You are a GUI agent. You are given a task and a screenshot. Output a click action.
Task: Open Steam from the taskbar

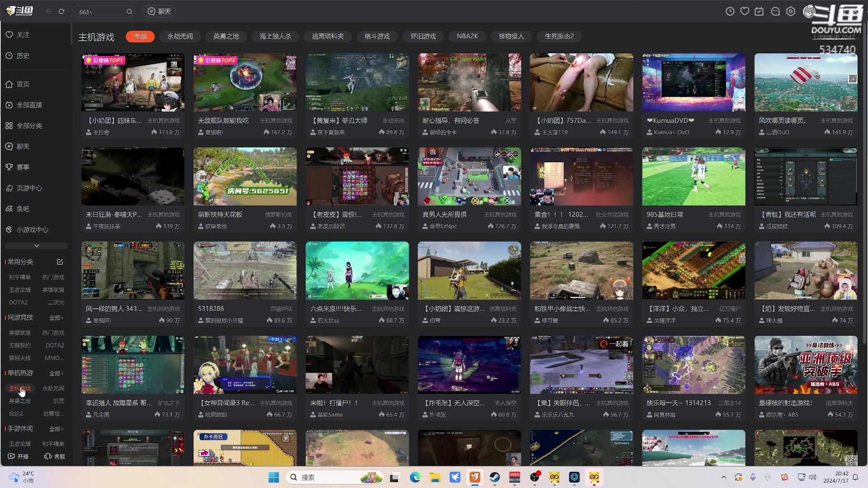[x=495, y=477]
